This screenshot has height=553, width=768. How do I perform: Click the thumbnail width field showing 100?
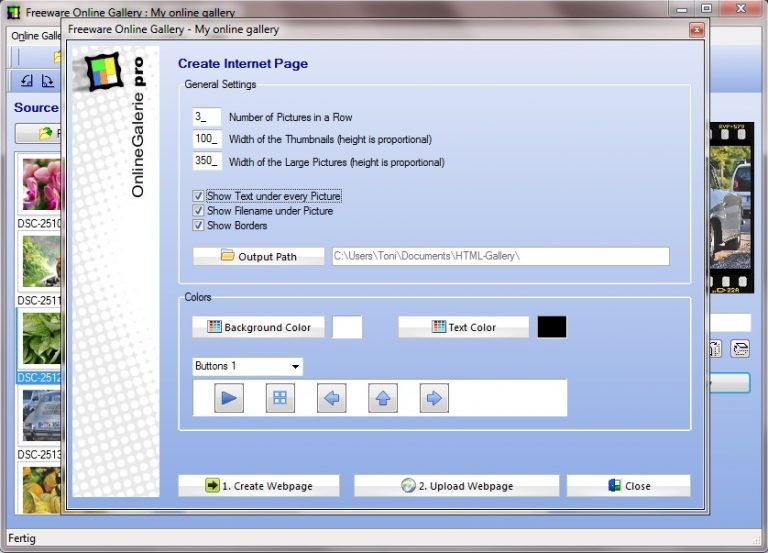pos(207,139)
